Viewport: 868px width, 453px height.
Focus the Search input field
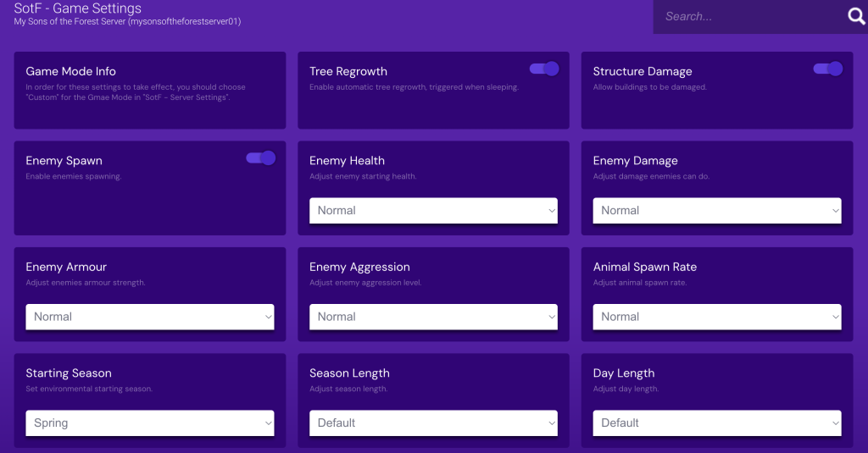tap(749, 17)
